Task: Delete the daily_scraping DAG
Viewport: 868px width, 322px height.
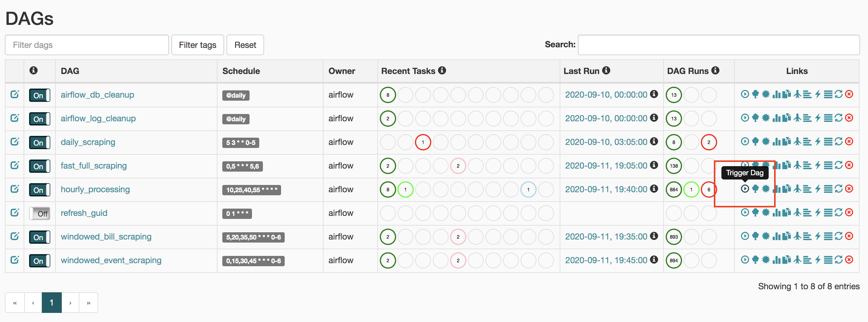Action: (849, 142)
